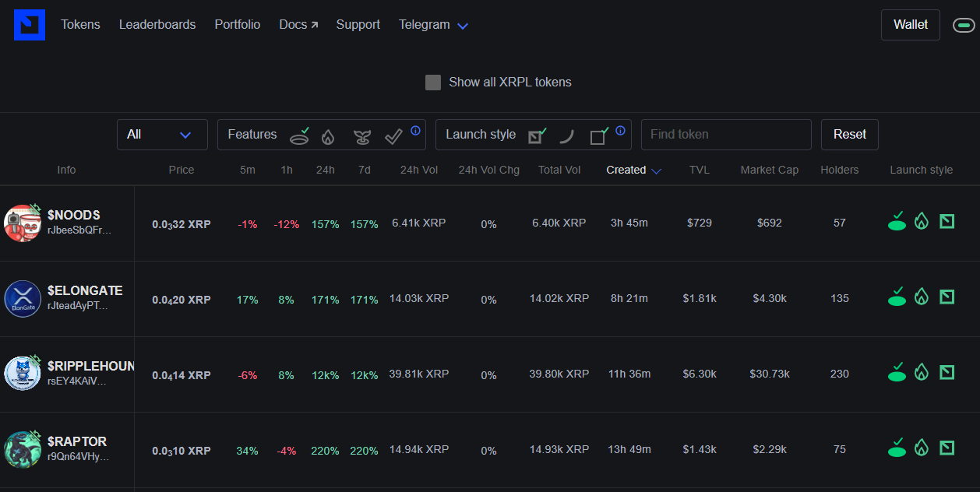Click the flame icon in the $NOODS row
Viewport: 980px width, 492px height.
coord(922,222)
